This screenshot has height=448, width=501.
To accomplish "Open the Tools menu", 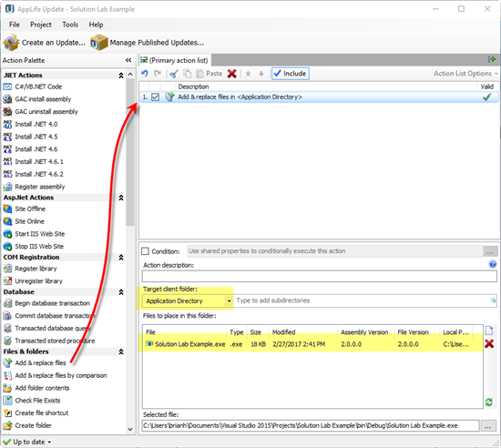I will tap(70, 25).
